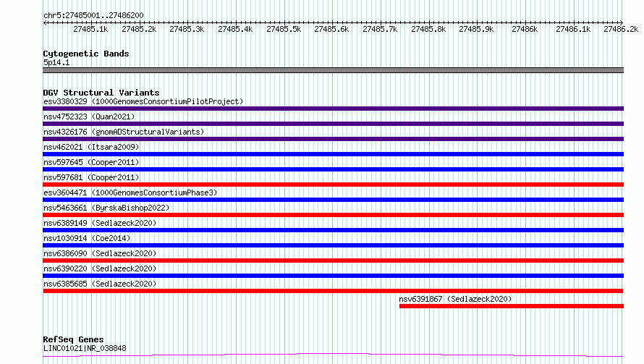This screenshot has height=364, width=644.
Task: Select the nsv462021 blue variant bar
Action: coord(333,154)
